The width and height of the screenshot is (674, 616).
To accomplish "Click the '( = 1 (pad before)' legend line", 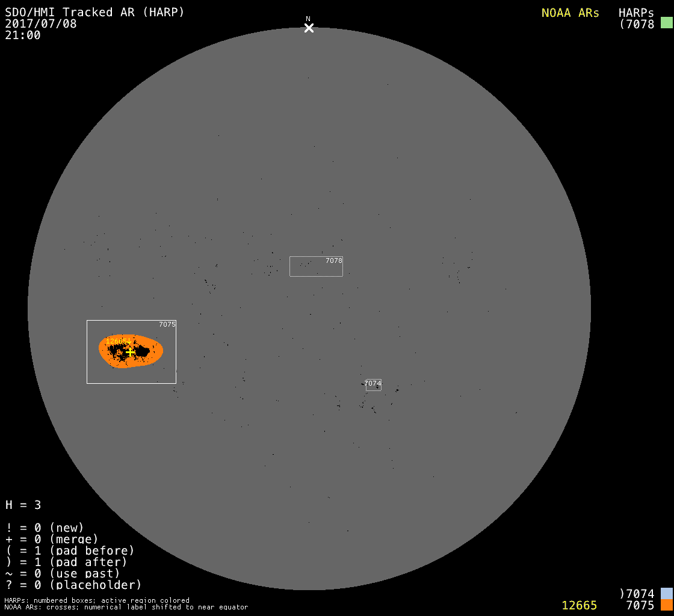I will coord(69,550).
